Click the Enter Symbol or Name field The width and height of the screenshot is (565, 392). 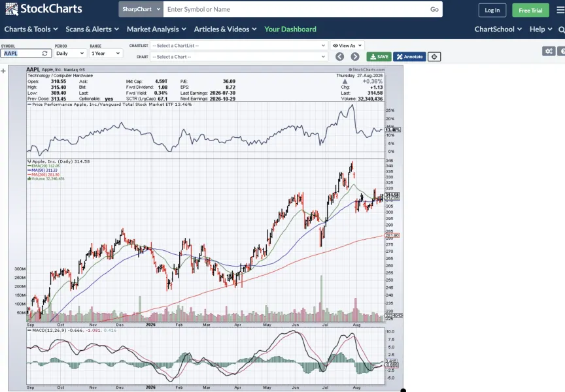(x=295, y=9)
